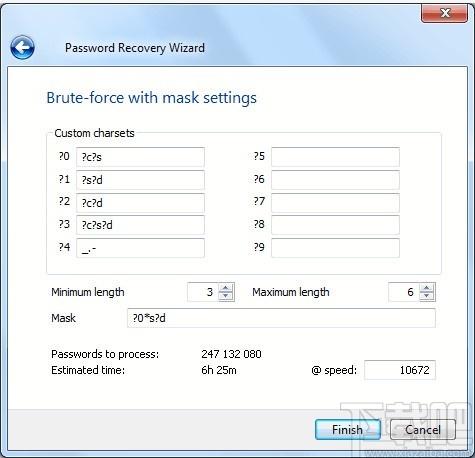Select the Minimum length number box
This screenshot has width=475, height=458.
click(203, 292)
